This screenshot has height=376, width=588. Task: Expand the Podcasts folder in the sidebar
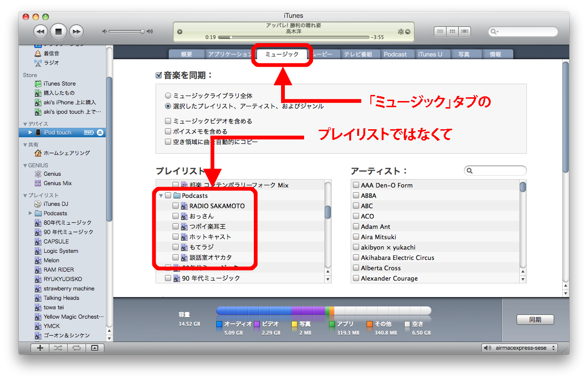pyautogui.click(x=31, y=213)
